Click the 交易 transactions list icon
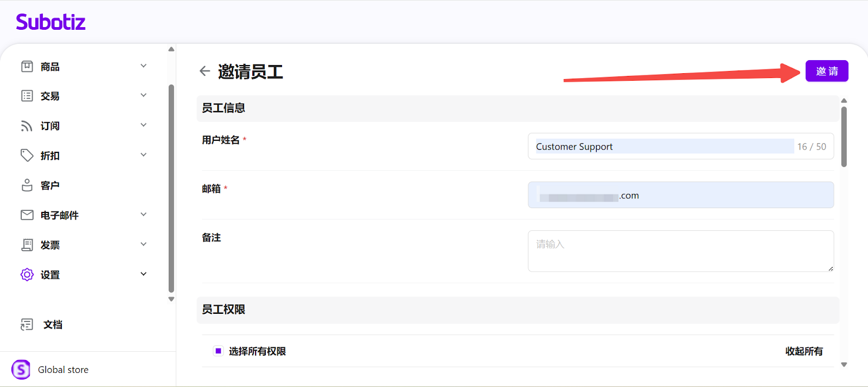Image resolution: width=868 pixels, height=387 pixels. (x=27, y=96)
